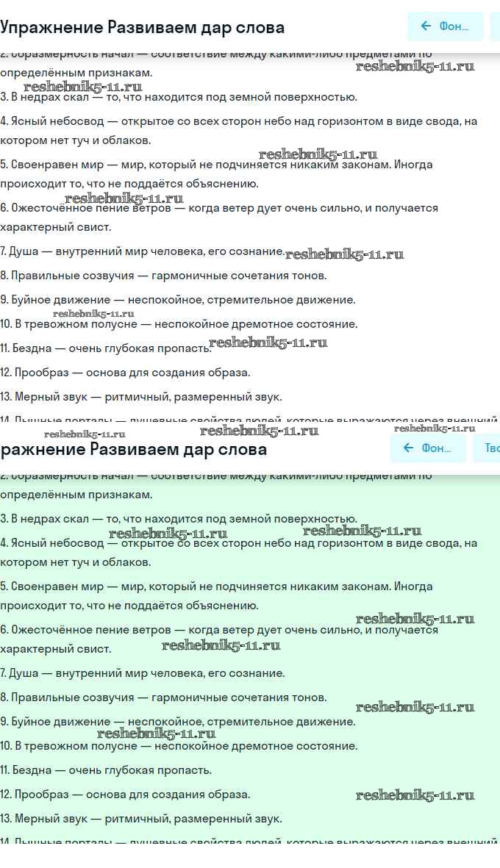Click line 7 "Душа" in the white panel
The image size is (500, 868).
tap(143, 251)
